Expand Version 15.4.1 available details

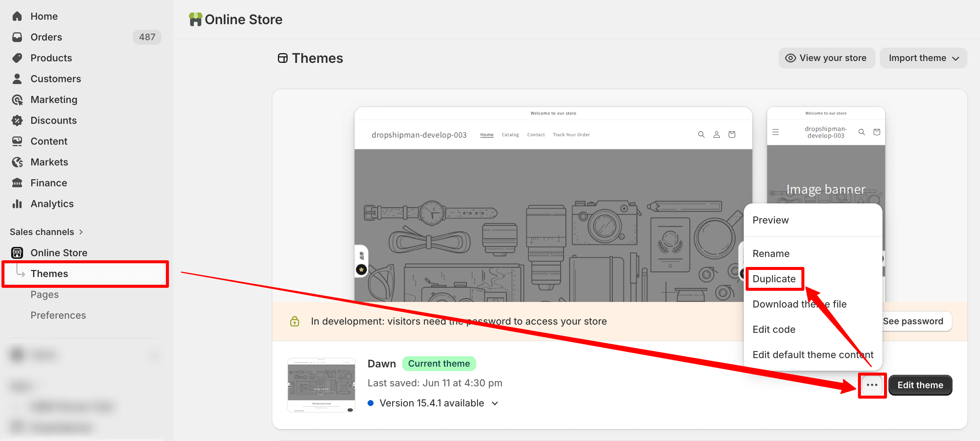pyautogui.click(x=494, y=403)
